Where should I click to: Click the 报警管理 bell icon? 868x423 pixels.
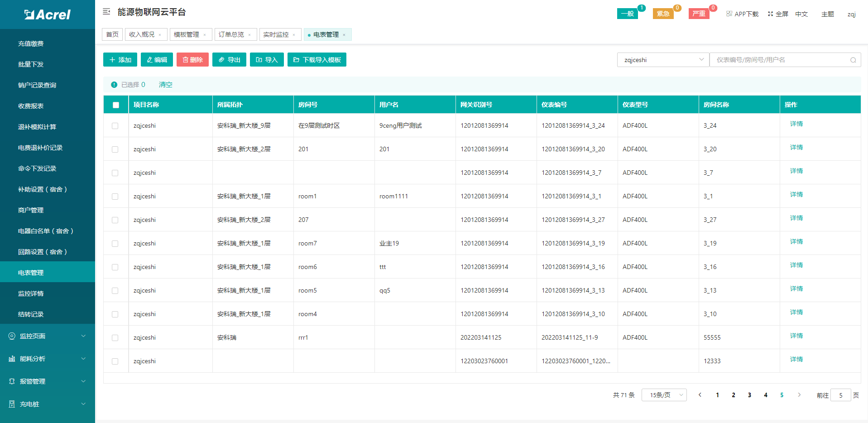12,381
